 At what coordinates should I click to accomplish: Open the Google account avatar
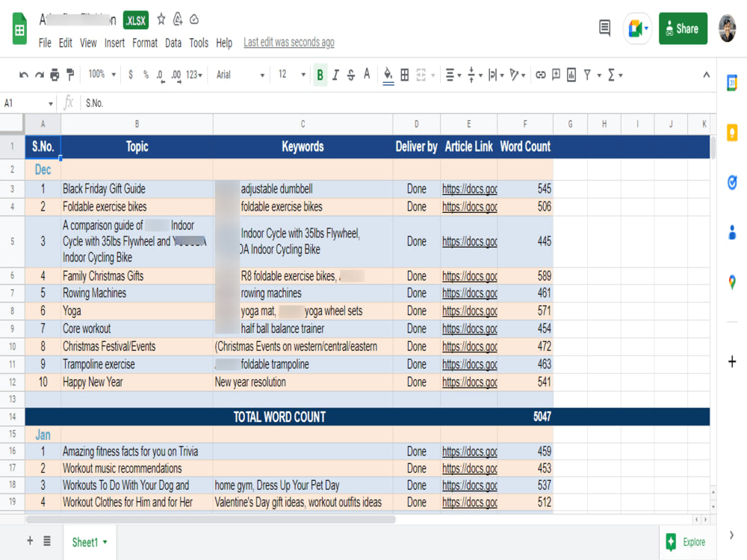[x=727, y=28]
